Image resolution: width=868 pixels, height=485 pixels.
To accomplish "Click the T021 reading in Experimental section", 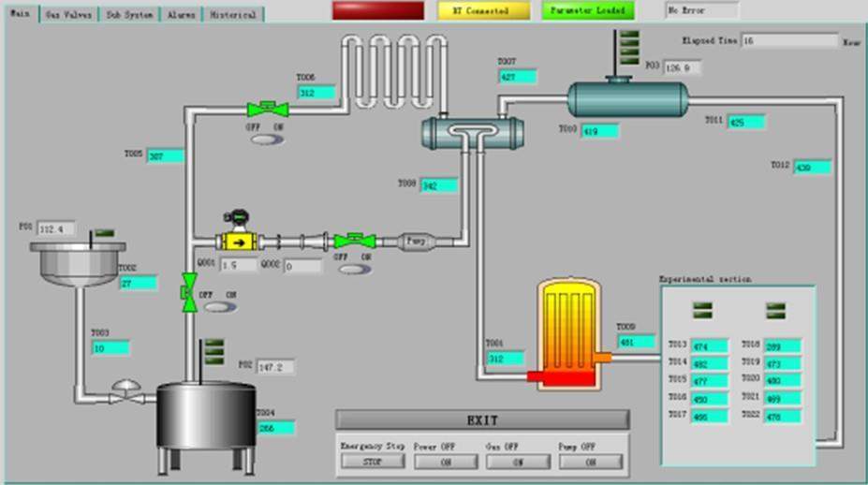I will pyautogui.click(x=783, y=399).
